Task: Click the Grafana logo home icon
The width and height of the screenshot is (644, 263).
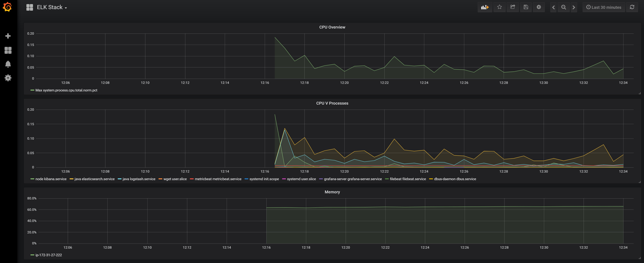Action: (x=7, y=7)
